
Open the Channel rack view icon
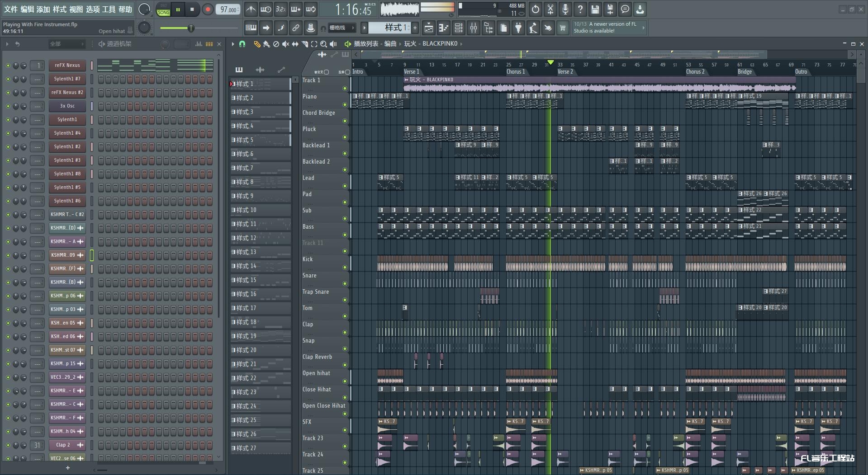(459, 28)
